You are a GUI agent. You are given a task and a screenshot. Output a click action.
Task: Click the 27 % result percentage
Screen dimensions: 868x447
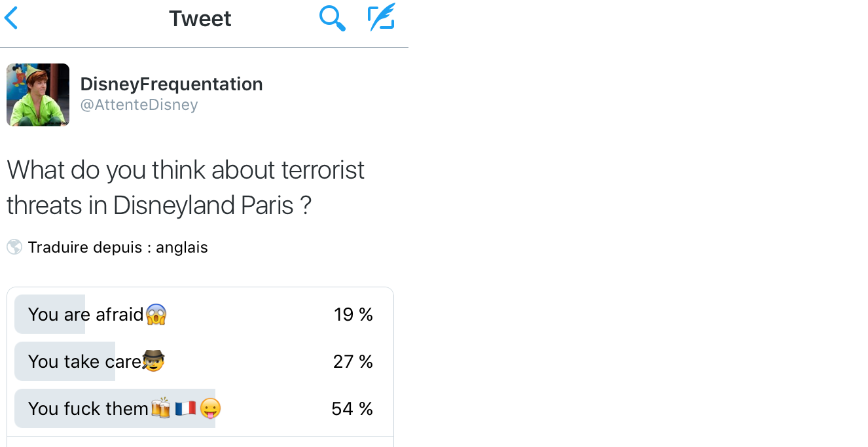click(353, 361)
